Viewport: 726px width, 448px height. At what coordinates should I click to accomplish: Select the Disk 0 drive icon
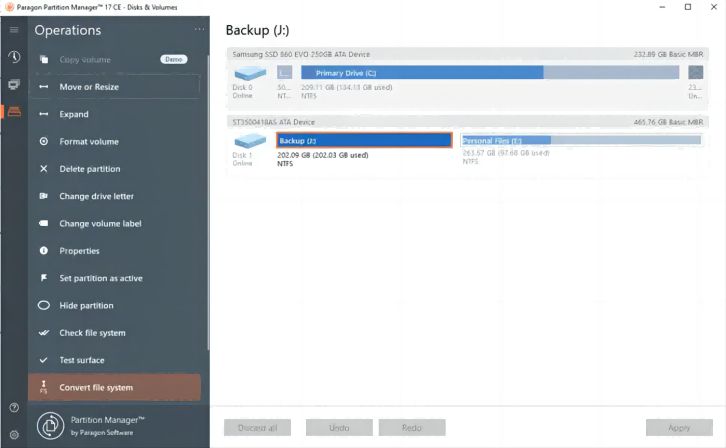[250, 73]
